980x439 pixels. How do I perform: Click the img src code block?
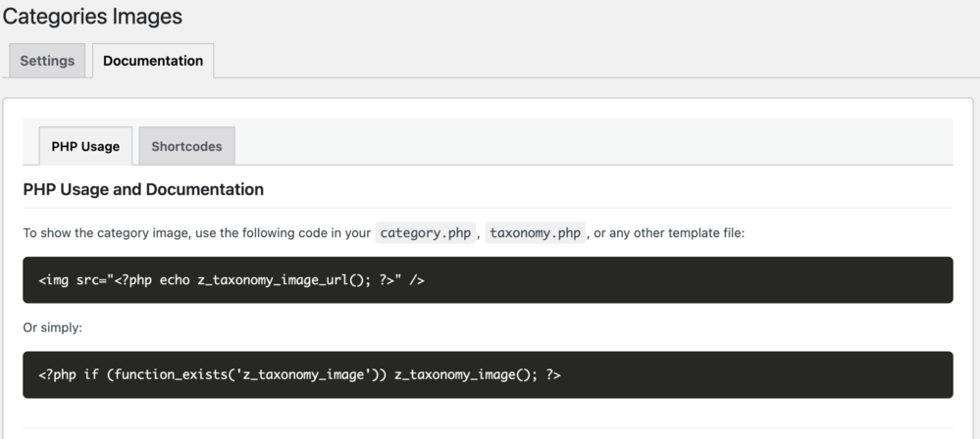488,280
